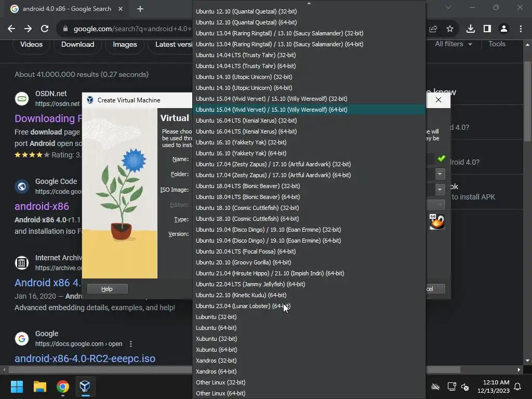Screen dimensions: 532x399
Task: Select Ubuntu 12.10 (Quantal Quetzal) (64-bit)
Action: (x=309, y=22)
